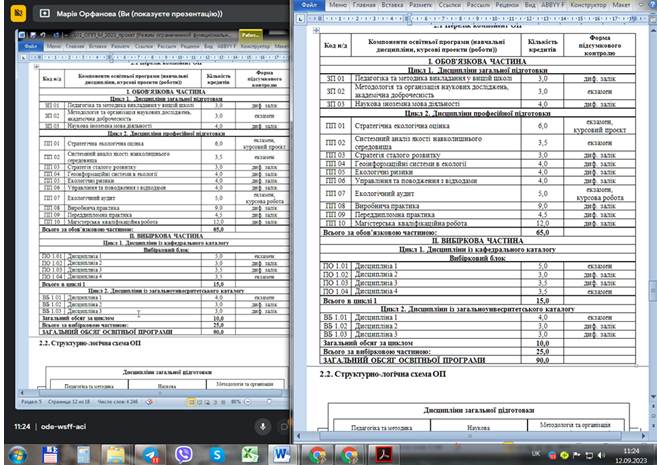Open Adobe Acrobat Reader from the taskbar
This screenshot has height=465, width=657.
coord(381,454)
